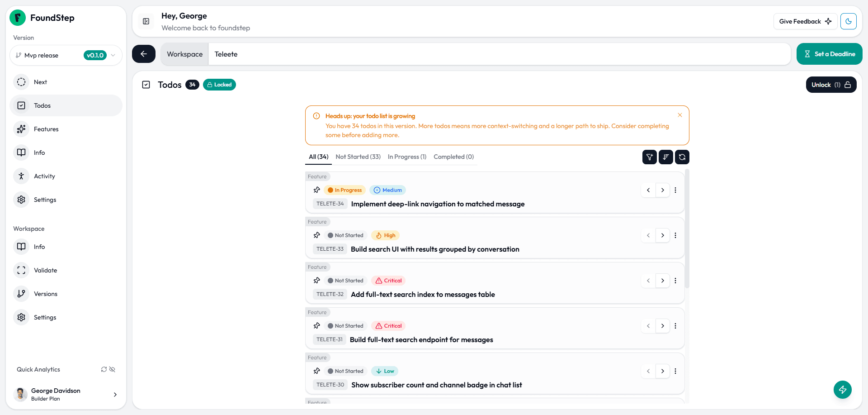The height and width of the screenshot is (415, 868).
Task: Pin the TELETE-30 todo
Action: tap(317, 371)
